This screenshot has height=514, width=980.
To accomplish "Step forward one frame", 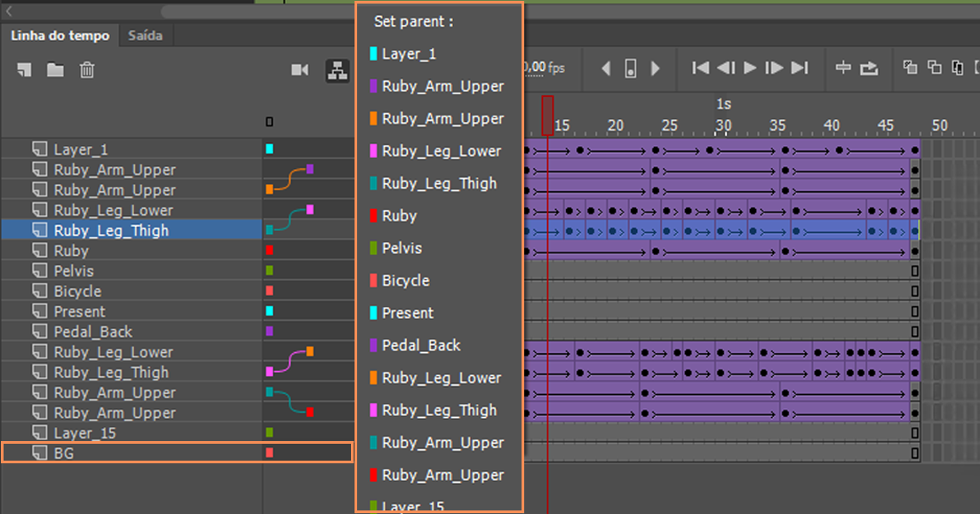I will click(775, 68).
